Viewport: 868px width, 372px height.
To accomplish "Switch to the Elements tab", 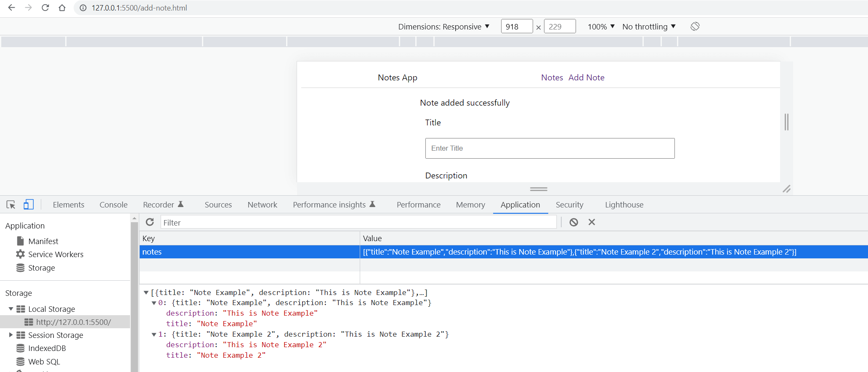I will pos(69,205).
